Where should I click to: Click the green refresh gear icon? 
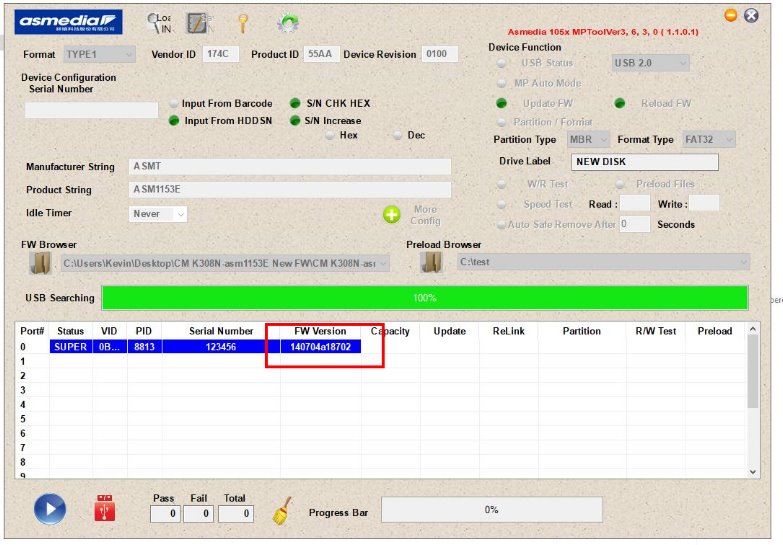288,23
